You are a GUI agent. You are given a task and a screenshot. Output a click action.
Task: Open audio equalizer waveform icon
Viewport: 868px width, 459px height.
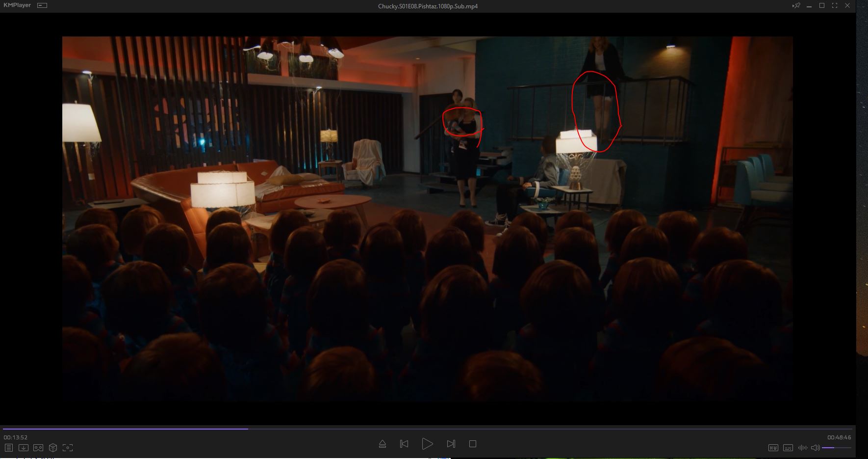coord(802,448)
